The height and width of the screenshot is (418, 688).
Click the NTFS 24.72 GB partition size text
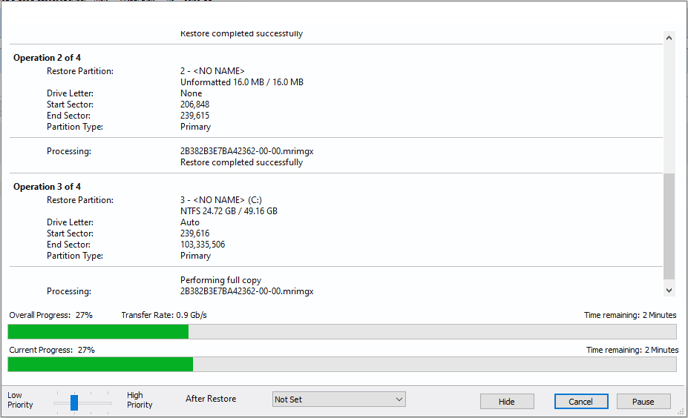[229, 211]
